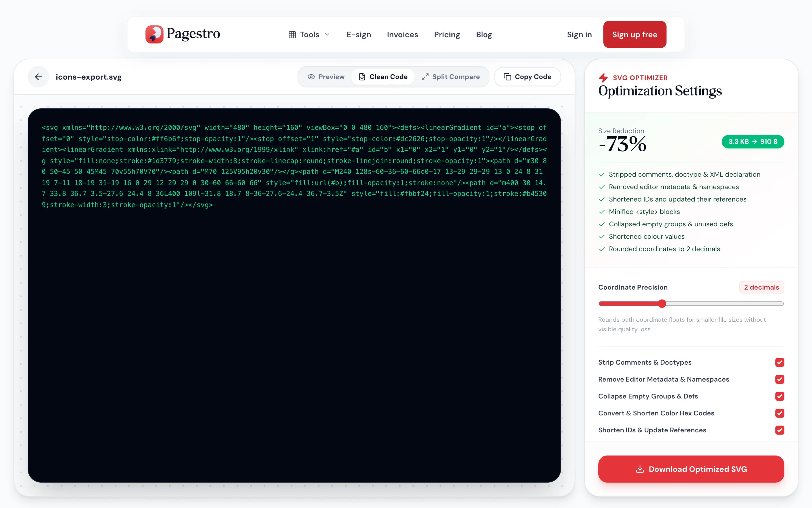The width and height of the screenshot is (812, 508).
Task: Click "Rounded coordinates to 2 decimals" line
Action: [664, 249]
